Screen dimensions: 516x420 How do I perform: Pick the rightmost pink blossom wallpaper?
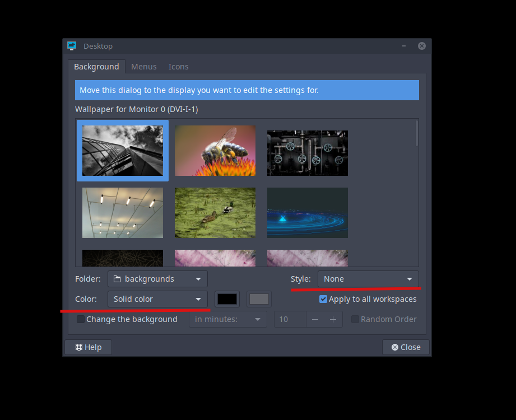(x=308, y=258)
